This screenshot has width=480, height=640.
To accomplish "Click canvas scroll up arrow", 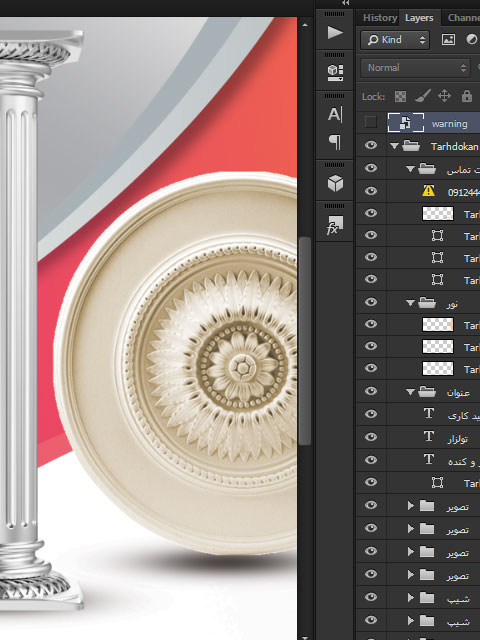I will (x=304, y=25).
